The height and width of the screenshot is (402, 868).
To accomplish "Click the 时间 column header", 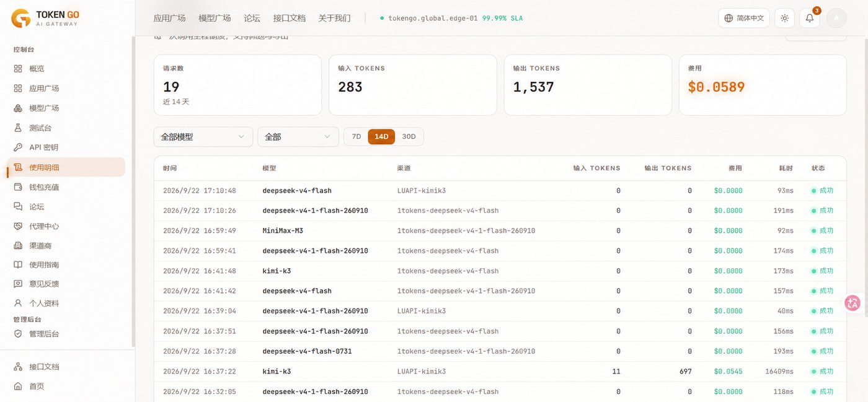I will 170,168.
